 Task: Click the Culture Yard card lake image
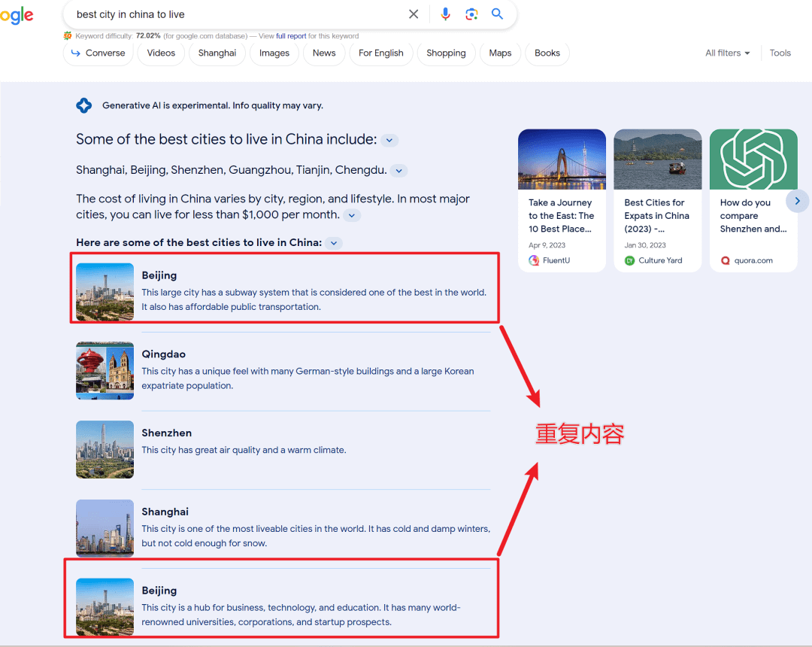click(x=658, y=159)
